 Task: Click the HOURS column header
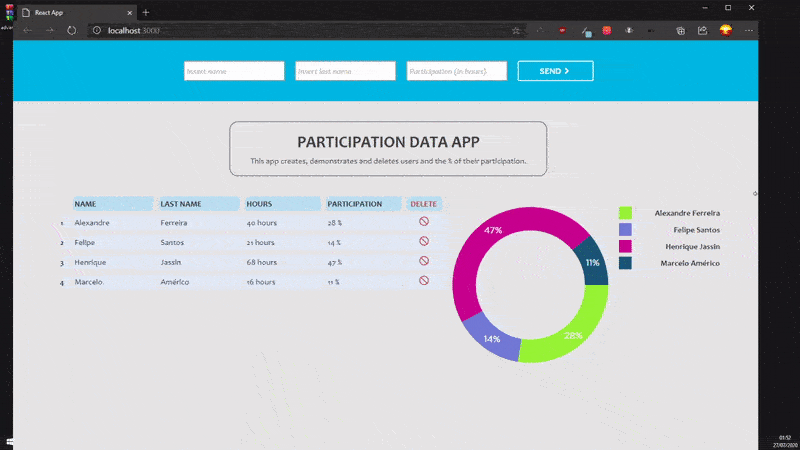(x=282, y=204)
